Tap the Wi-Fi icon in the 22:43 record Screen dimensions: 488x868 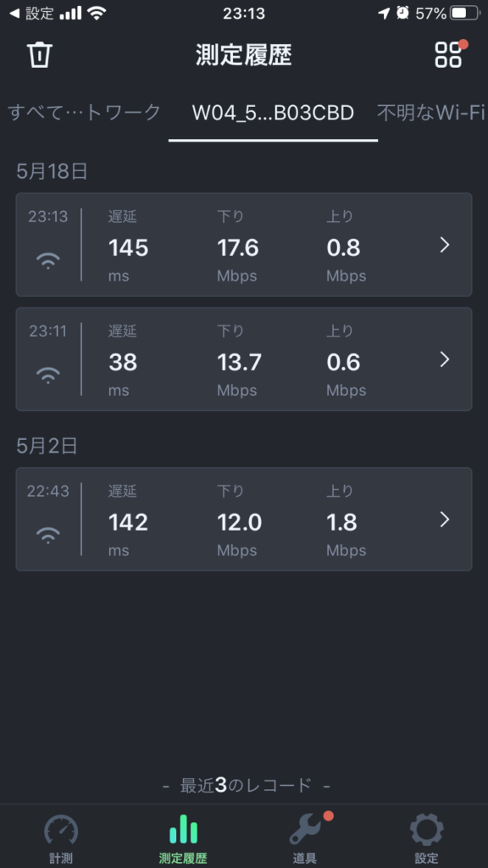[x=48, y=534]
